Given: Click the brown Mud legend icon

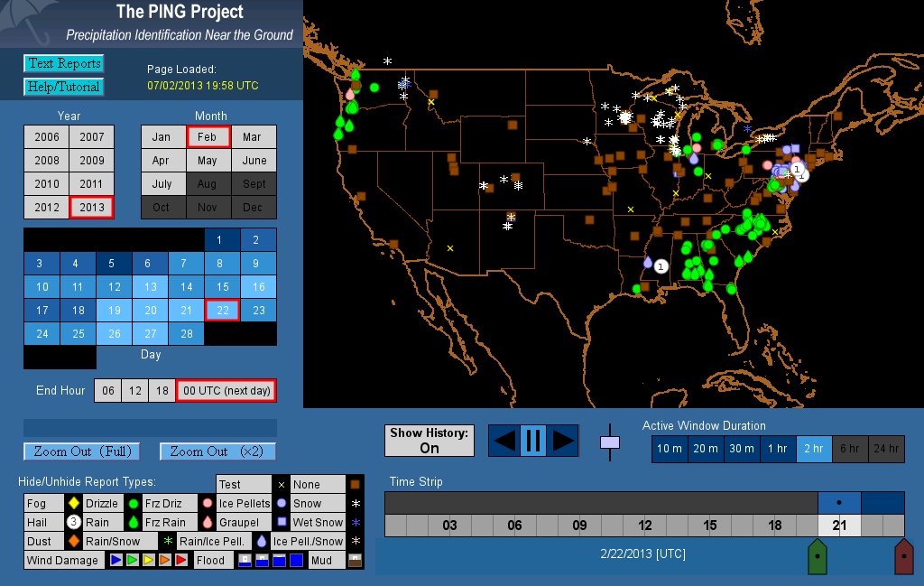Looking at the screenshot, I should click(356, 561).
